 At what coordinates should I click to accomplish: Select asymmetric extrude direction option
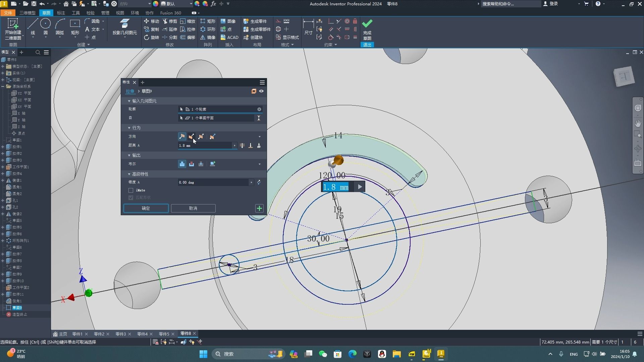212,136
